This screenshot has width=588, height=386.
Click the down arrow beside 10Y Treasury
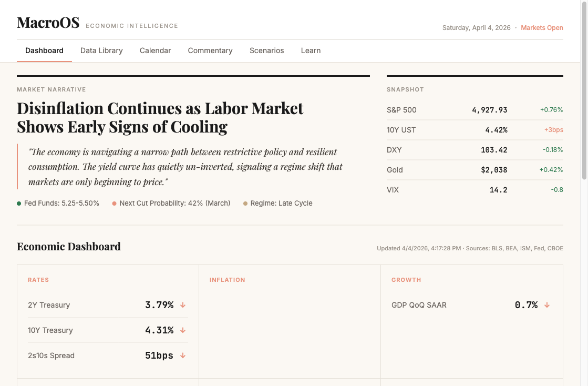click(x=183, y=330)
